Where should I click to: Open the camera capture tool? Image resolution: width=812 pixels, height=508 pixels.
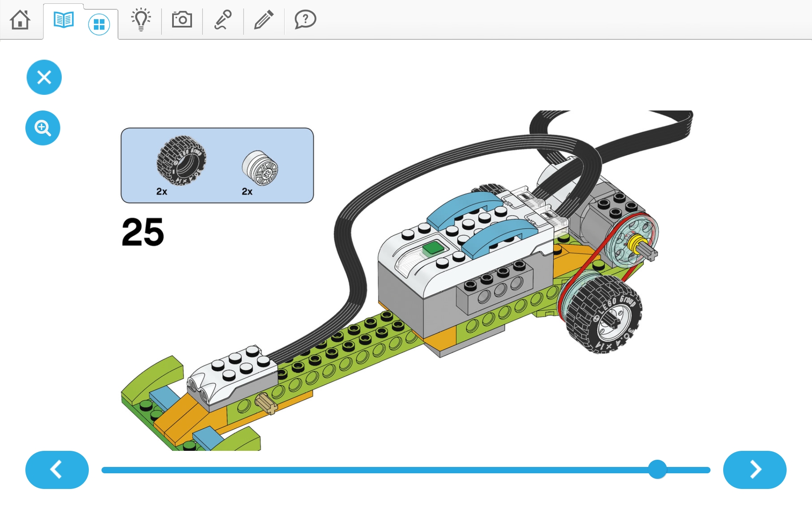tap(182, 19)
